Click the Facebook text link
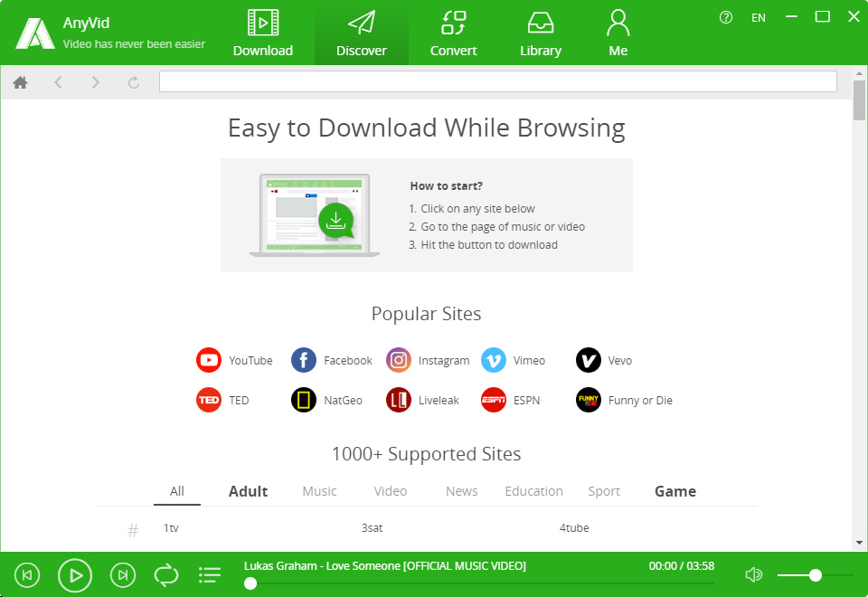The image size is (868, 597). click(347, 361)
